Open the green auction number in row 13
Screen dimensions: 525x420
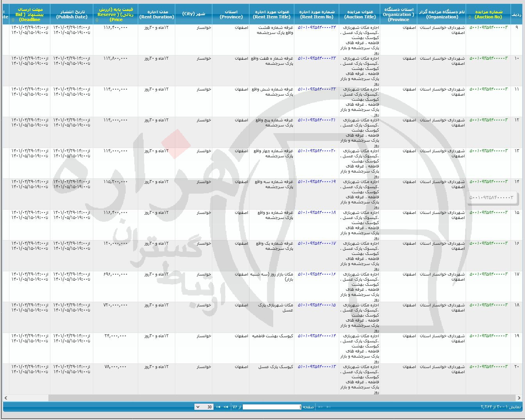click(x=488, y=151)
